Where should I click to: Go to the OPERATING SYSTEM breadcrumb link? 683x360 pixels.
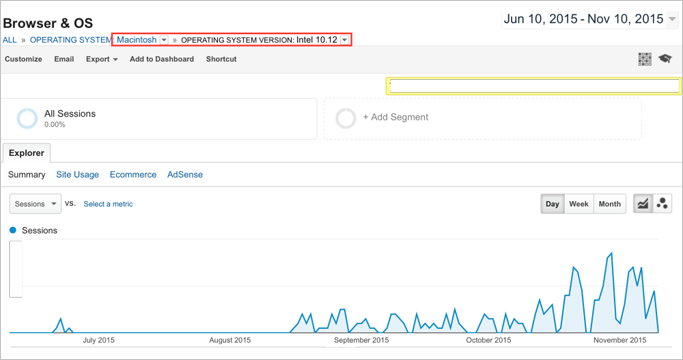[x=70, y=40]
